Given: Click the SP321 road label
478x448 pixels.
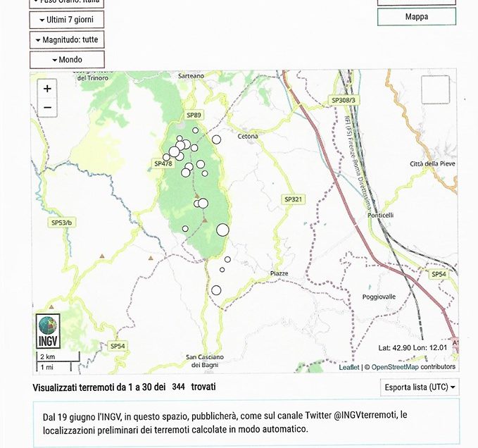Looking at the screenshot, I should point(293,199).
